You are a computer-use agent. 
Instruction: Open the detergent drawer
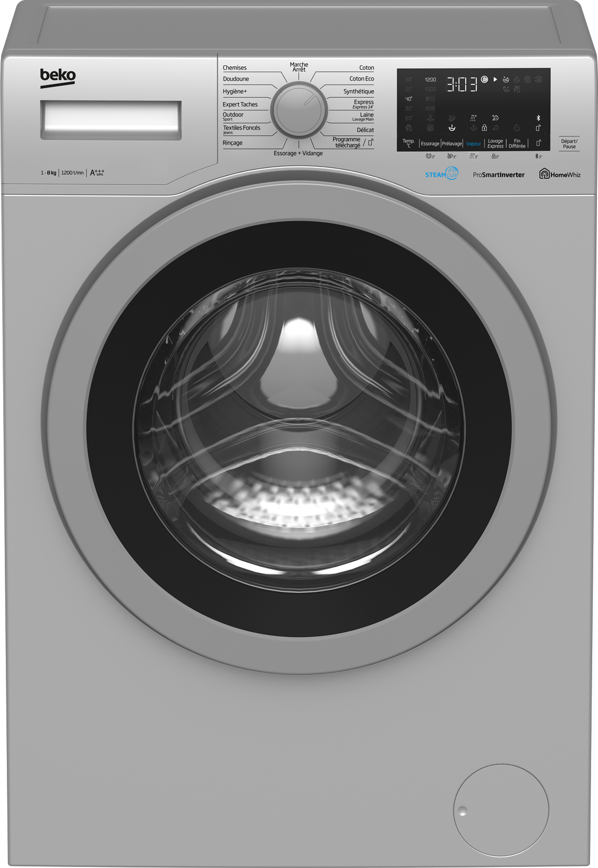pos(111,120)
